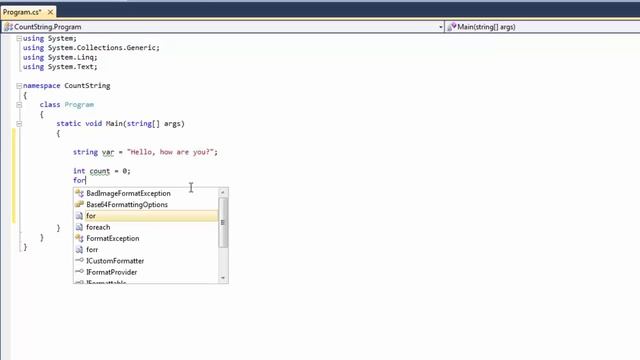
Task: Click the IntelliSense scrollbar thumb
Action: point(223,222)
